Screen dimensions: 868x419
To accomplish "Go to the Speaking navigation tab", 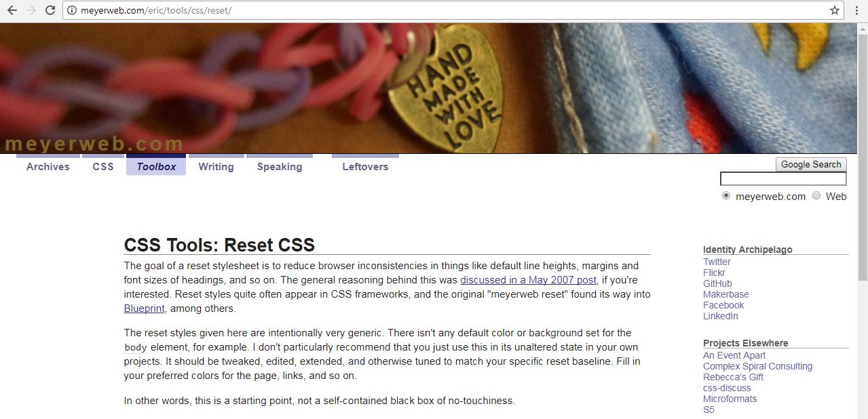I will 280,165.
